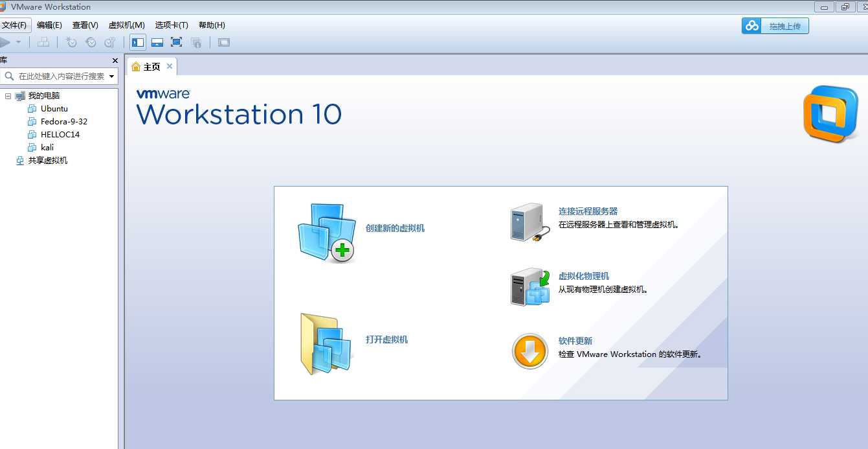This screenshot has height=449, width=868.
Task: Click the text 检查 VMware Workstation 的软件更新。
Action: 630,354
